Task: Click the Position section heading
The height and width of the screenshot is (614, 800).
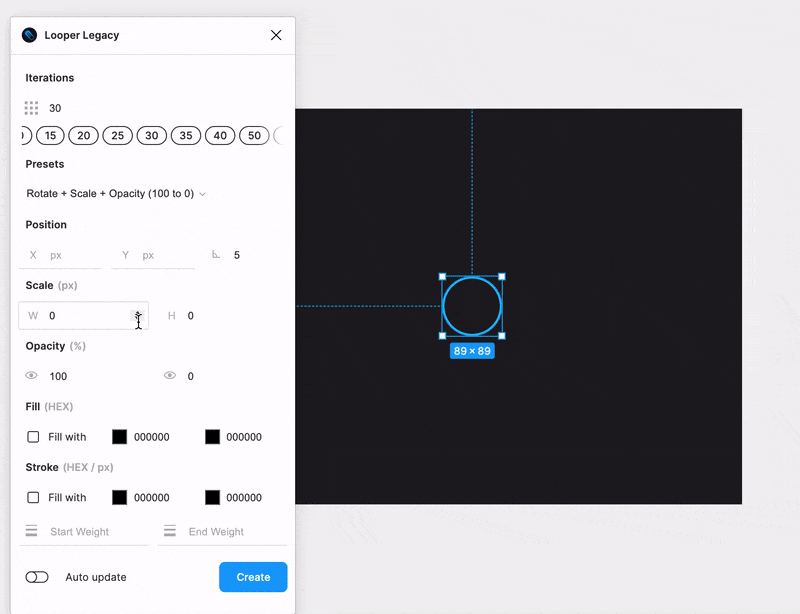Action: [46, 225]
